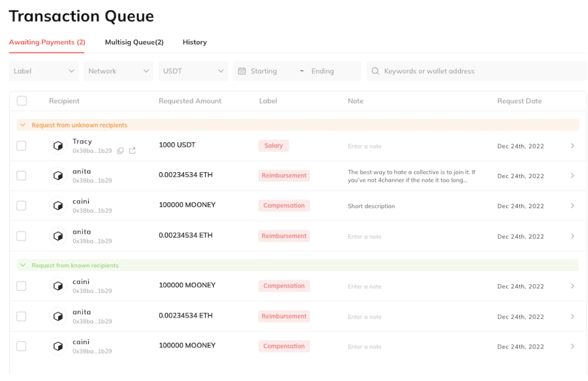Click the Salary label tag

273,146
